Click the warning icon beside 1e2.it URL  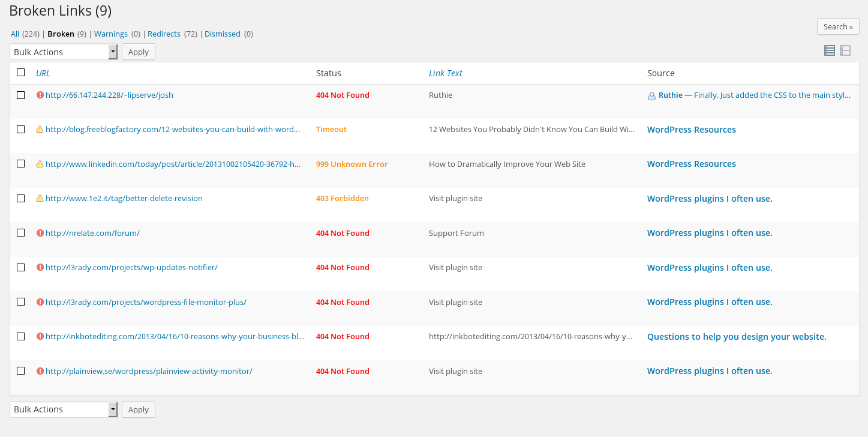[x=40, y=198]
